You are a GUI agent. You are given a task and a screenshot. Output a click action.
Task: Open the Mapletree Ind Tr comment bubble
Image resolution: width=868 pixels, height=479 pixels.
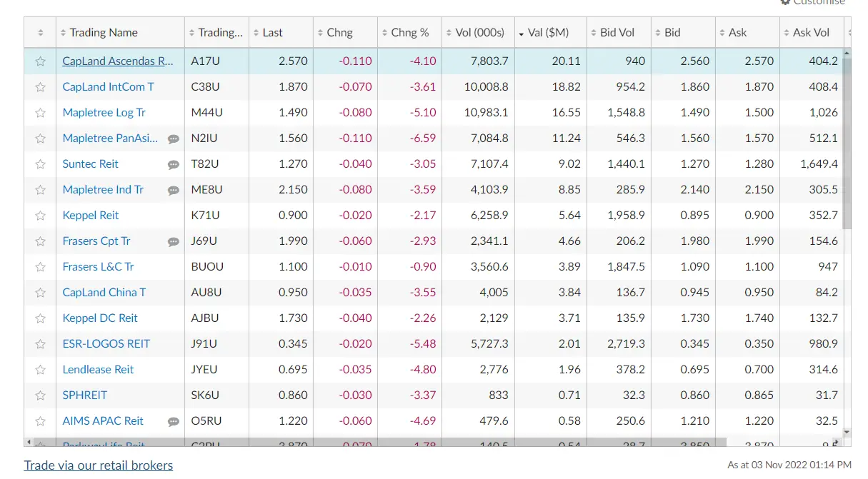tap(174, 191)
